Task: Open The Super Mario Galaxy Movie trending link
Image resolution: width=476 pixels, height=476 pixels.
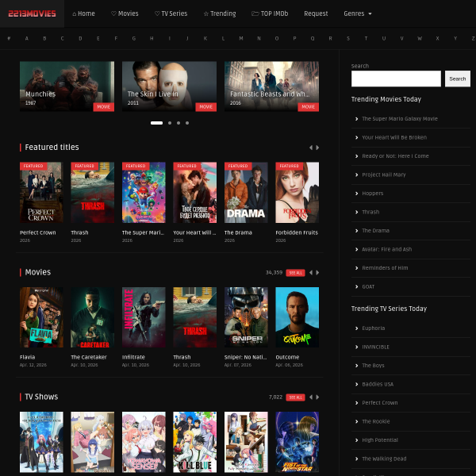Action: click(400, 119)
